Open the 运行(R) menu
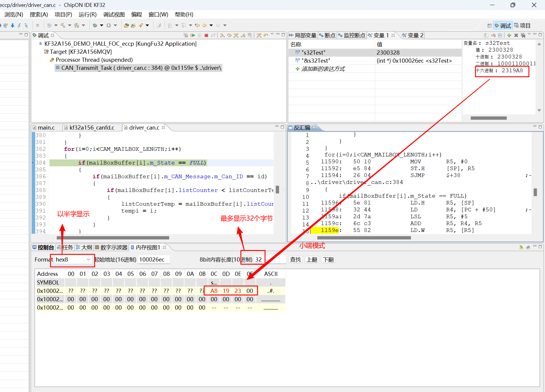Image resolution: width=545 pixels, height=392 pixels. 87,14
